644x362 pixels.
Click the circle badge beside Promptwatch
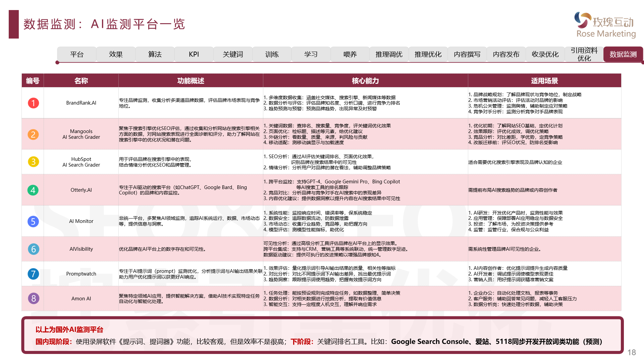[33, 274]
